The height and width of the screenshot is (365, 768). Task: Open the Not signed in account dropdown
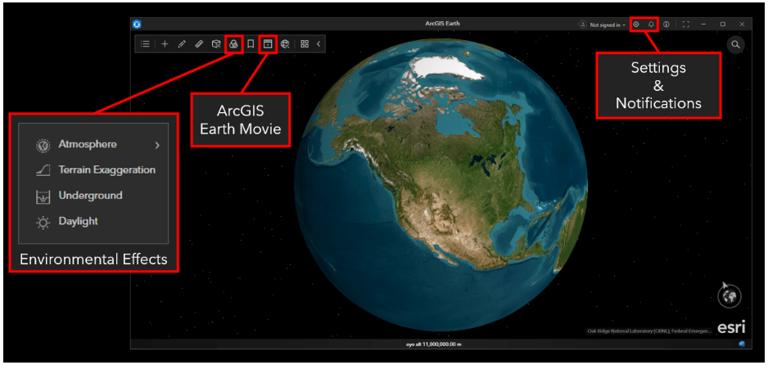click(x=602, y=24)
